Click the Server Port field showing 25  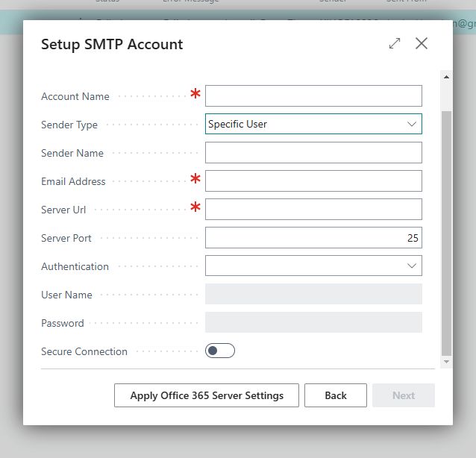click(x=313, y=238)
